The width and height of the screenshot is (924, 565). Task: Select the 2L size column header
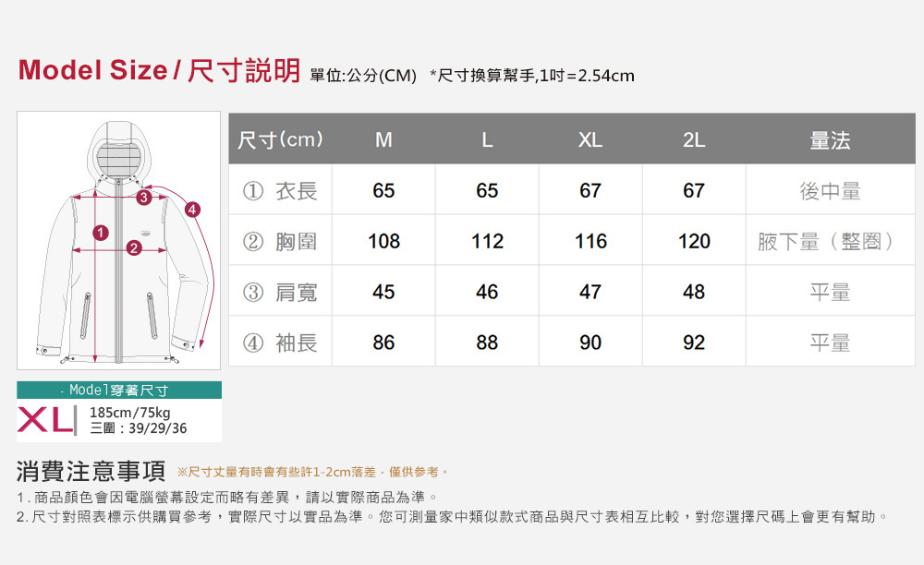(x=694, y=139)
